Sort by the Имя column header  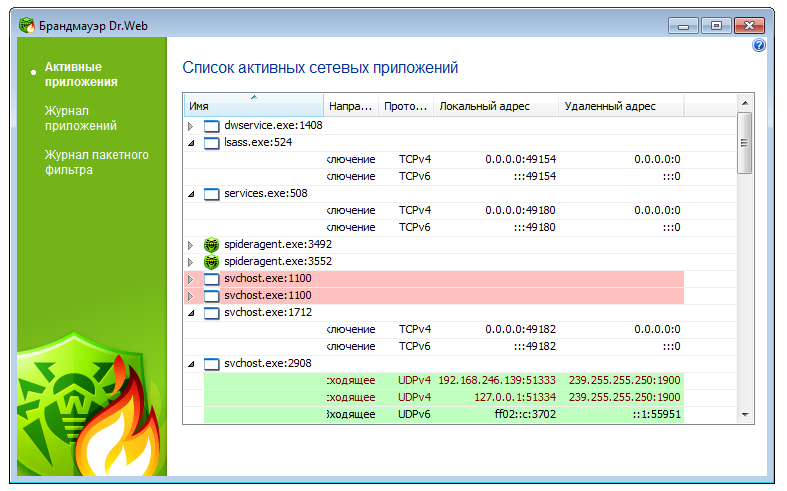tap(253, 105)
